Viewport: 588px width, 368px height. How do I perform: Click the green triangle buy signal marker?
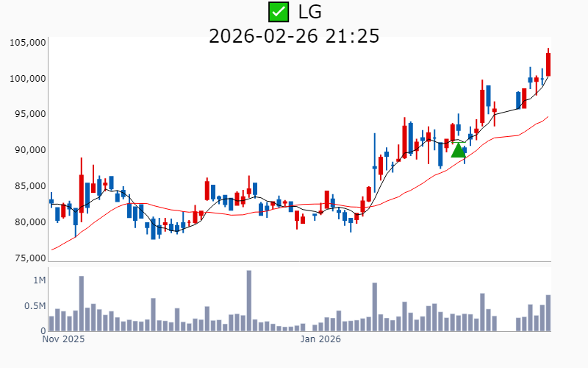click(x=458, y=150)
